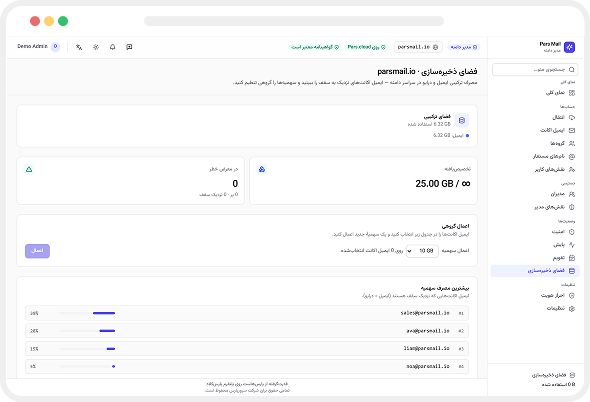Click the valid certificate status badge

(x=315, y=47)
